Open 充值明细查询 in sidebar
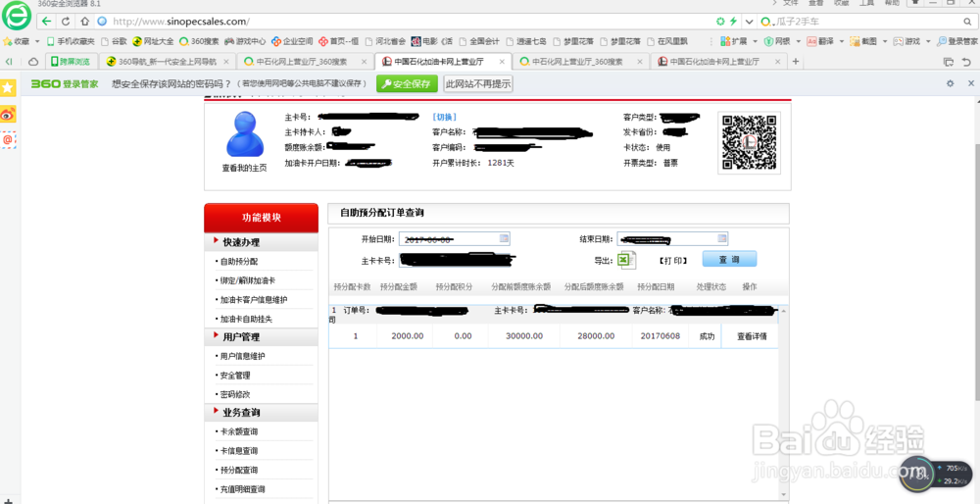The width and height of the screenshot is (980, 504). tap(242, 489)
